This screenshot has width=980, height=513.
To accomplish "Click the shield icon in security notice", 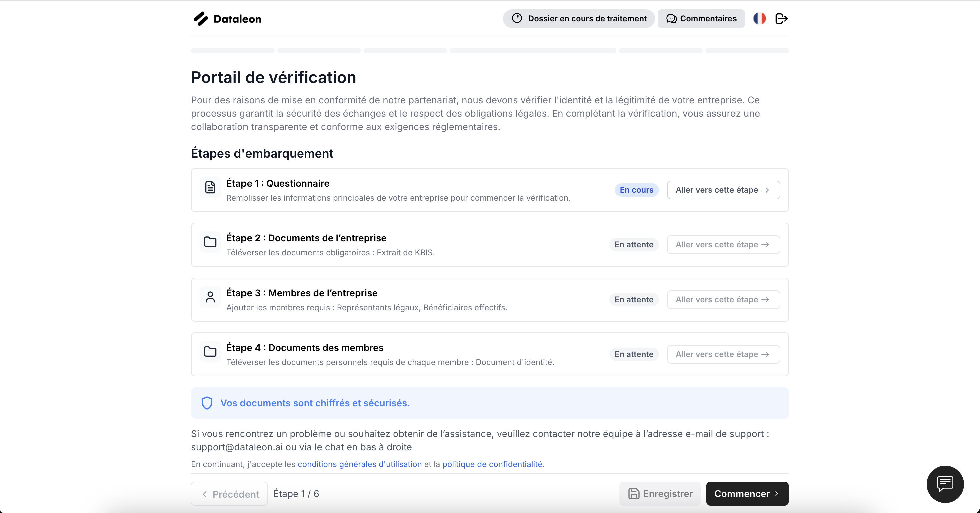I will pyautogui.click(x=207, y=403).
